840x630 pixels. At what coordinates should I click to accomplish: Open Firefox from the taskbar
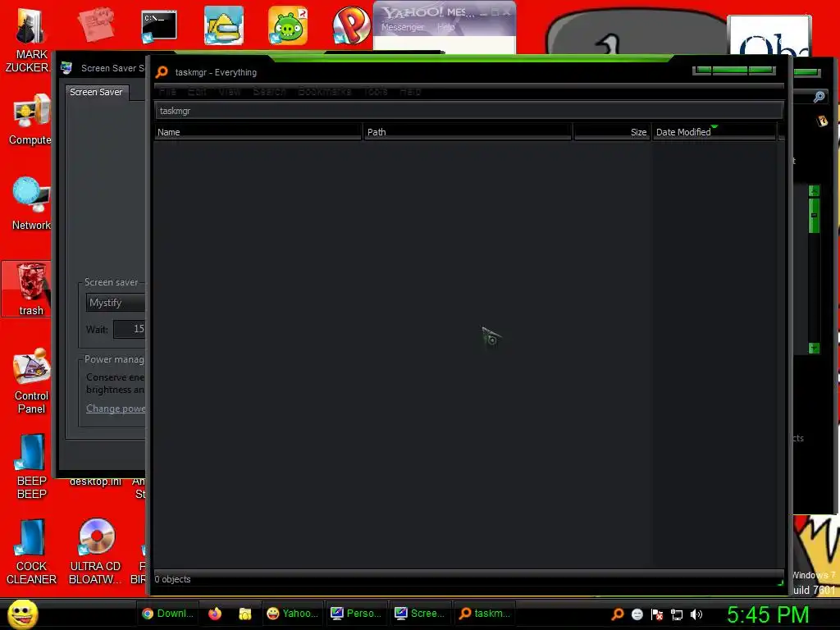pyautogui.click(x=215, y=614)
